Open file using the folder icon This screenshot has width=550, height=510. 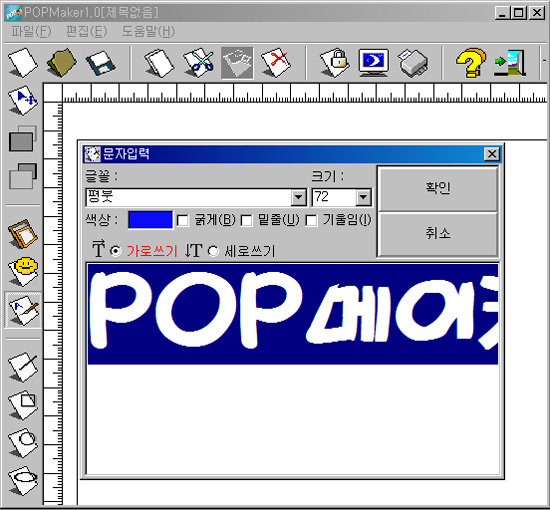pos(62,63)
